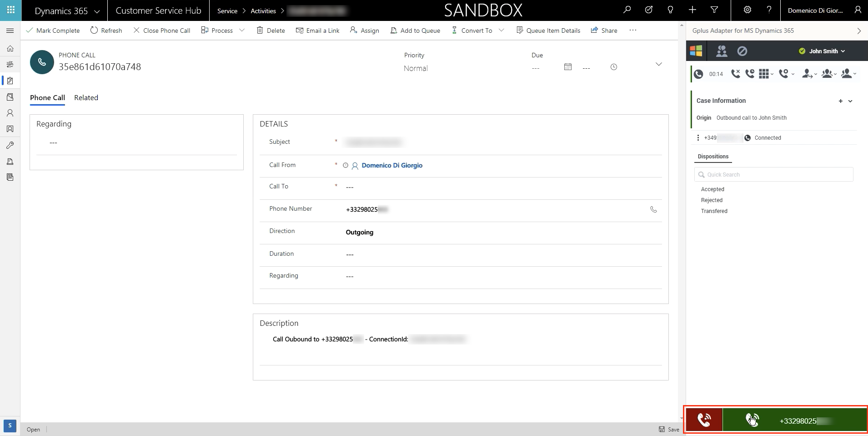Image resolution: width=868 pixels, height=436 pixels.
Task: Open the user profile icon at top right
Action: click(x=858, y=10)
